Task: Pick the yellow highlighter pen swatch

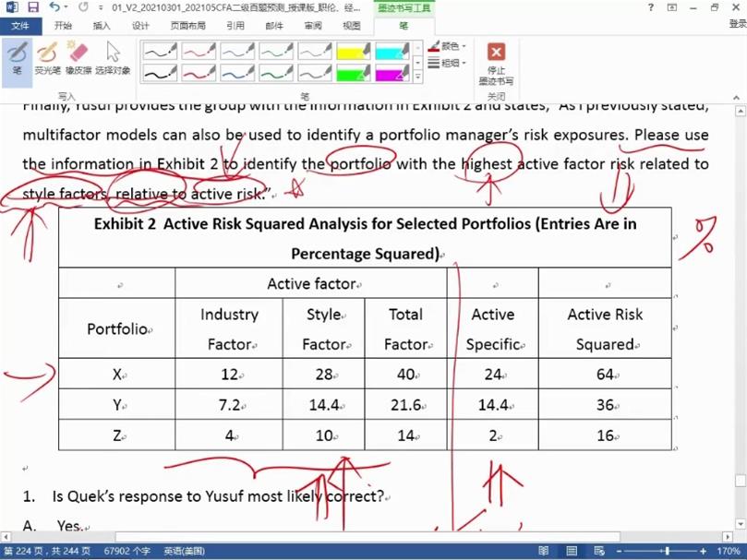Action: click(353, 51)
